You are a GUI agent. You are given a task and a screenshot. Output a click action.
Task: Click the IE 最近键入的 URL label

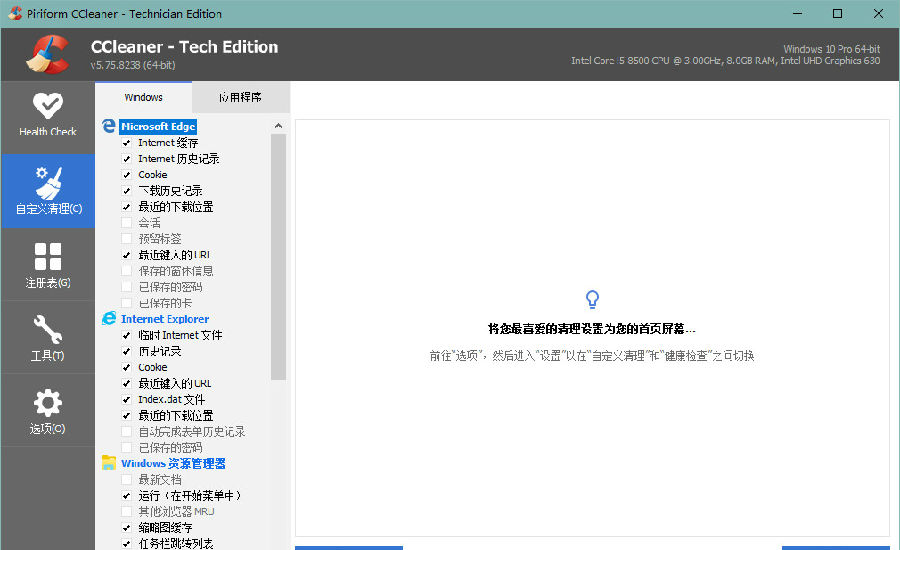(x=174, y=383)
